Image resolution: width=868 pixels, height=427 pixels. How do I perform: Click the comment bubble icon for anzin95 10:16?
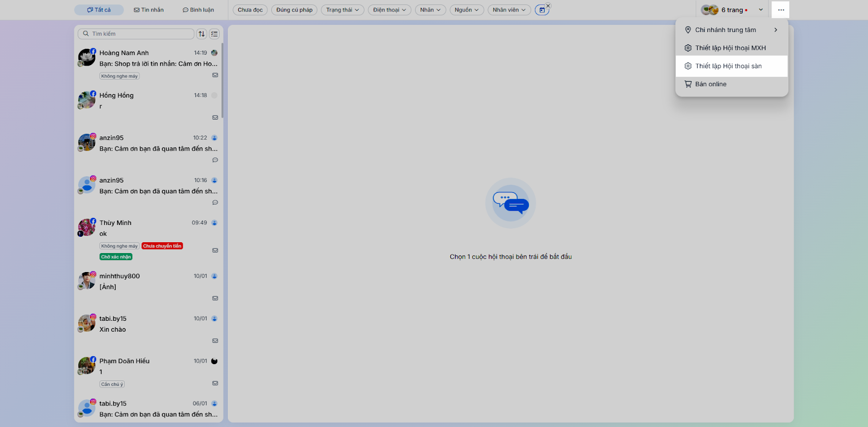click(x=215, y=202)
